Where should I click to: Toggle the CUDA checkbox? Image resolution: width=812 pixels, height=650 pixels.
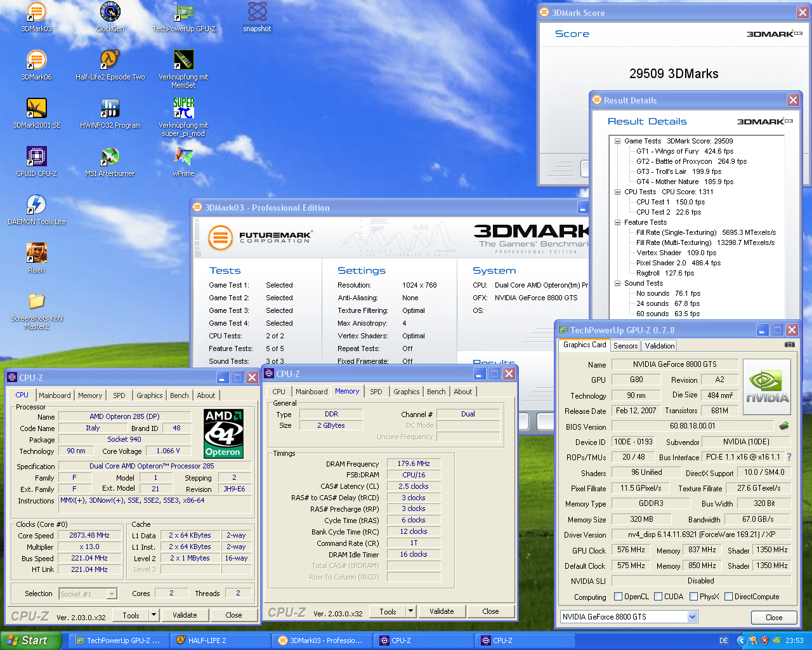658,597
